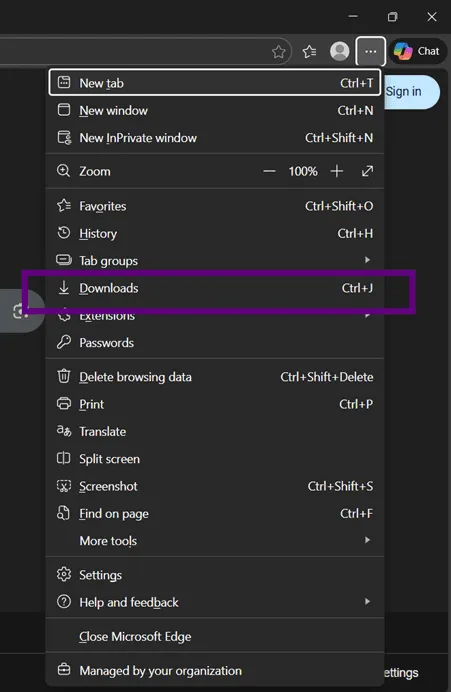Open a New InPrivate window
The width and height of the screenshot is (451, 692).
coord(215,138)
